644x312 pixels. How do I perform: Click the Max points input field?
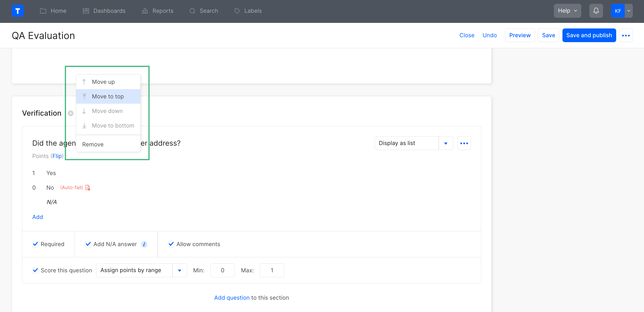[x=272, y=270]
